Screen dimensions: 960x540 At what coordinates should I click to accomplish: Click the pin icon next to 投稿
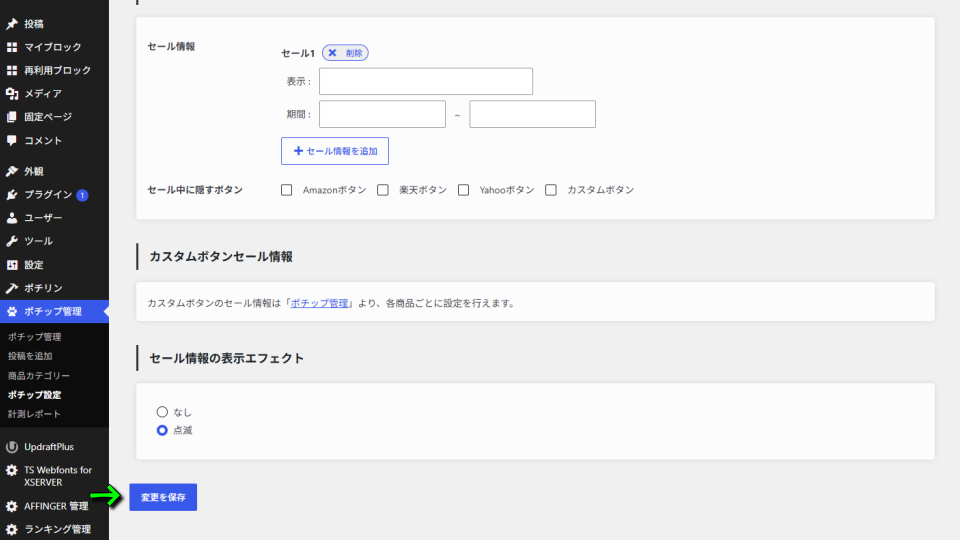tap(12, 24)
